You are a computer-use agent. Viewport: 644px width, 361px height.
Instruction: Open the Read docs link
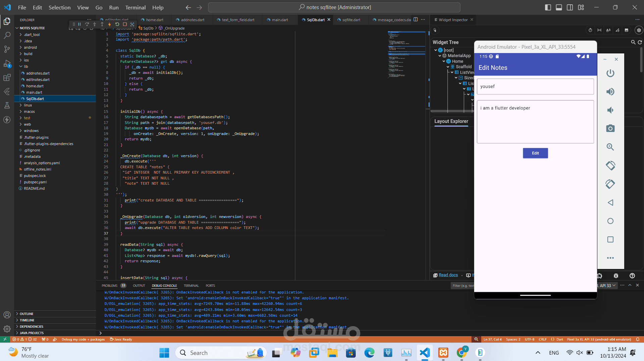tap(448, 275)
